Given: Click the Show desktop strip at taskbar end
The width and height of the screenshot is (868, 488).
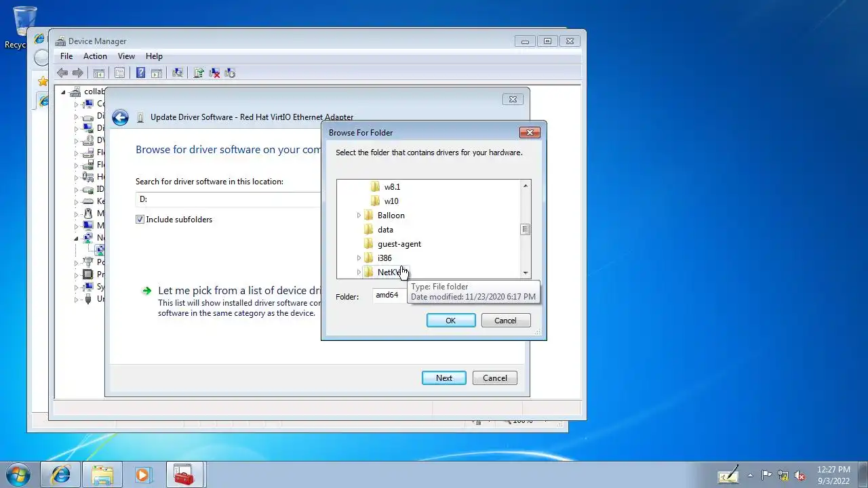Looking at the screenshot, I should point(863,474).
